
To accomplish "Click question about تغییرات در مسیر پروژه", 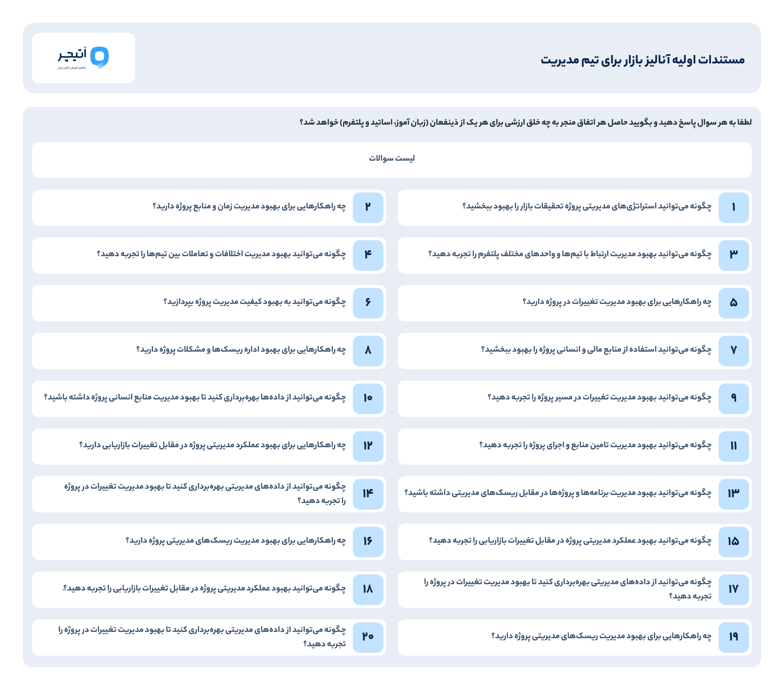I will 600,397.
